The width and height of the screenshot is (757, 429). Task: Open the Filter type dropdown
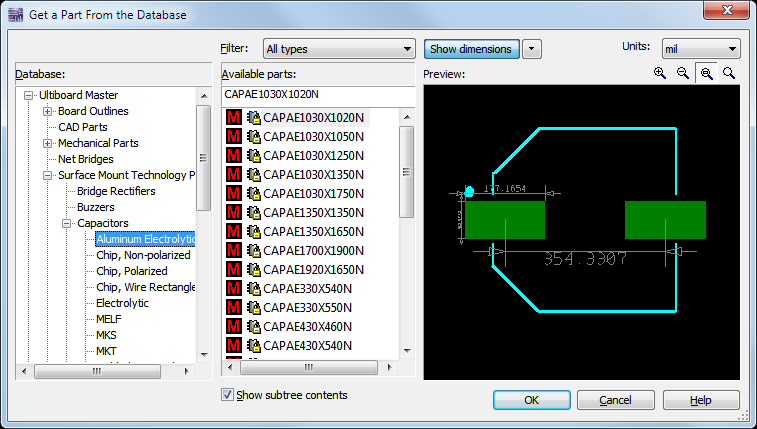click(339, 49)
